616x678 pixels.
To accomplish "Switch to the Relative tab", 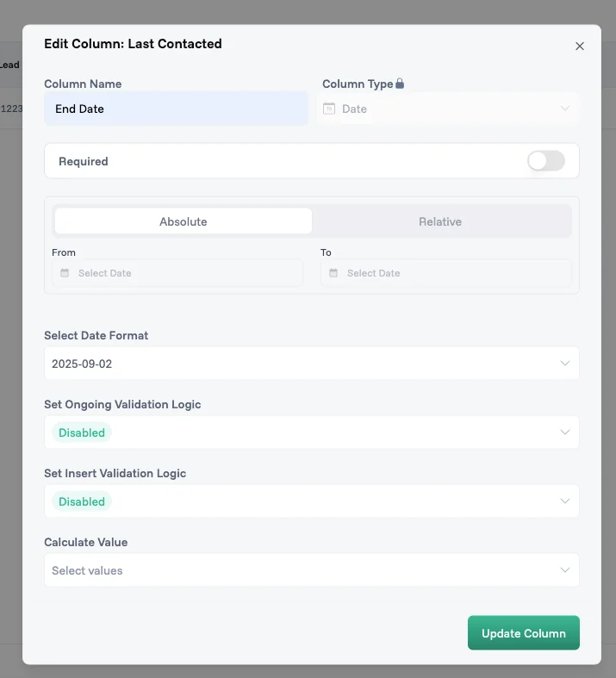I will coord(440,221).
